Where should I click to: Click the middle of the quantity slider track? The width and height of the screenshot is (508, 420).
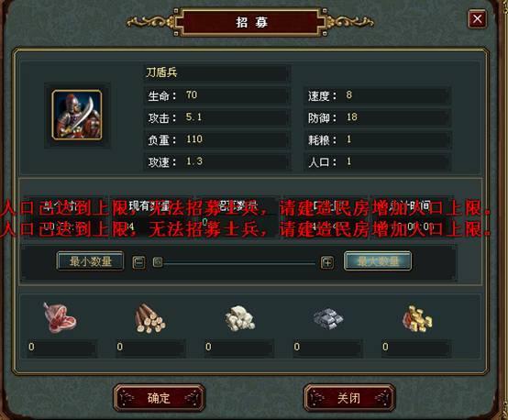(x=239, y=263)
